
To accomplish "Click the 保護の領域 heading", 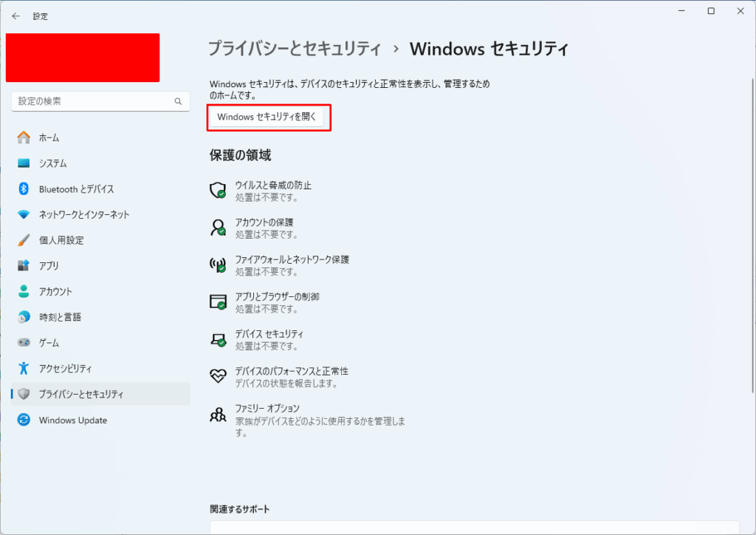I will [x=240, y=155].
